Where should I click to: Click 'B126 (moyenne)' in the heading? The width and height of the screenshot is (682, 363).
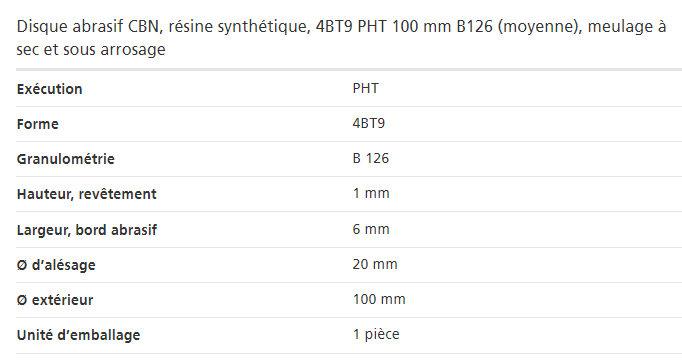519,27
